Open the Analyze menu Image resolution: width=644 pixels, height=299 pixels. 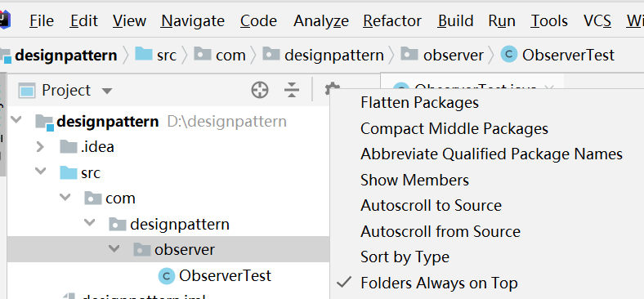[x=321, y=20]
